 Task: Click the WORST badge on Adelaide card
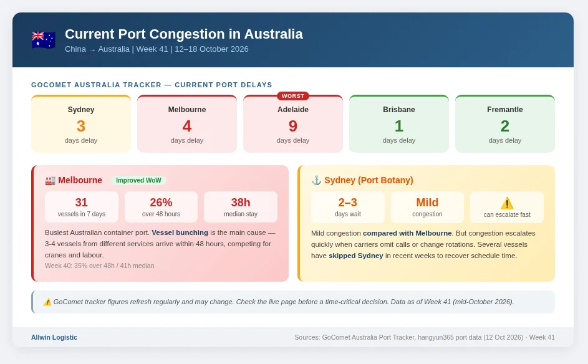pos(293,96)
